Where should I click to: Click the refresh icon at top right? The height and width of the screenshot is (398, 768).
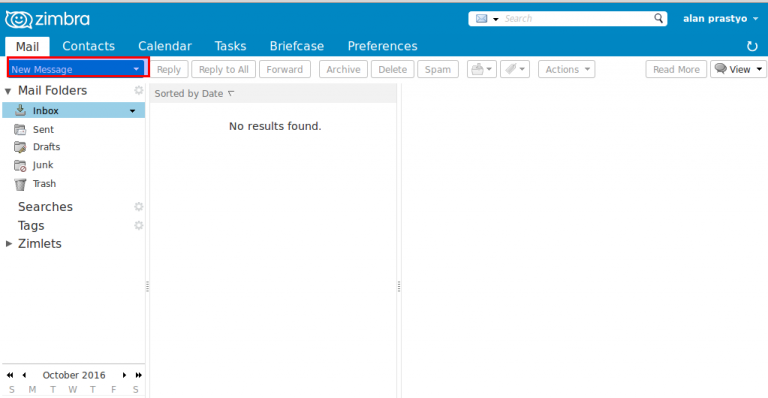(x=752, y=47)
